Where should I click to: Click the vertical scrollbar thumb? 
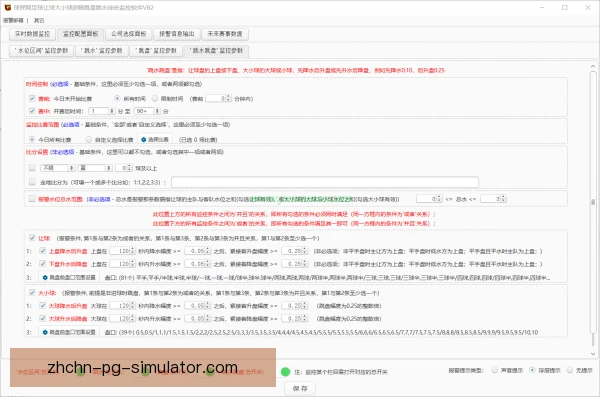pos(593,201)
